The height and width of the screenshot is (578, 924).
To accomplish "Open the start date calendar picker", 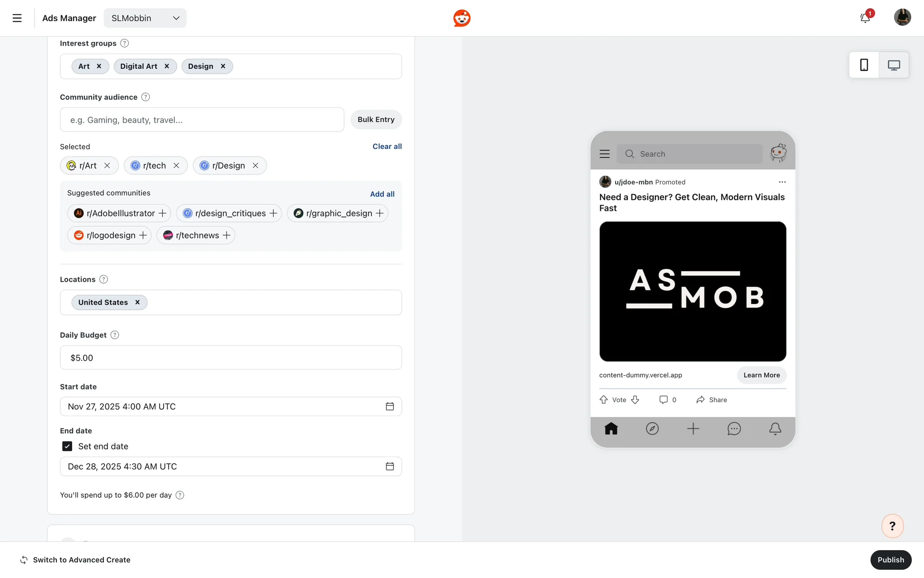I will pyautogui.click(x=390, y=407).
